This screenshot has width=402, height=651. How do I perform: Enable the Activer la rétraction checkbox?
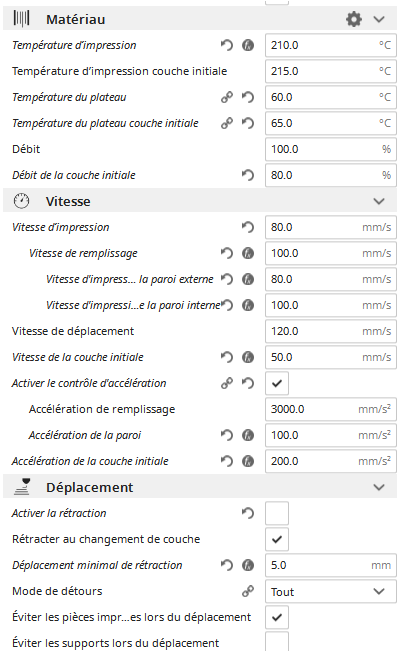pyautogui.click(x=277, y=513)
